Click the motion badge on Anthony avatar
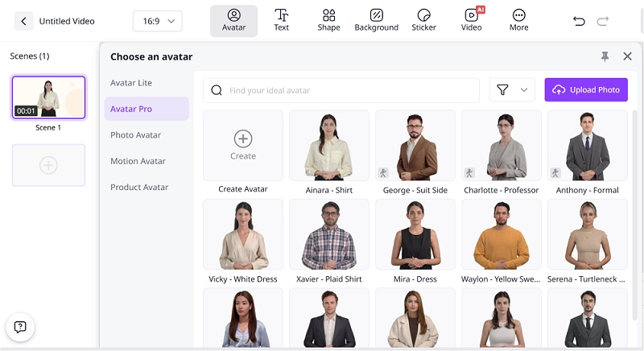The image size is (644, 351). coord(555,173)
